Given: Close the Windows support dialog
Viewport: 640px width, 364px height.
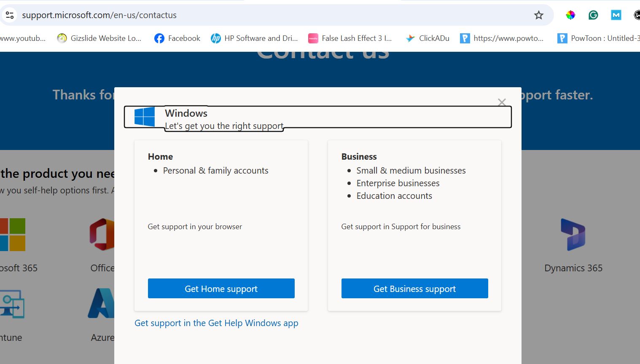Looking at the screenshot, I should click(502, 102).
